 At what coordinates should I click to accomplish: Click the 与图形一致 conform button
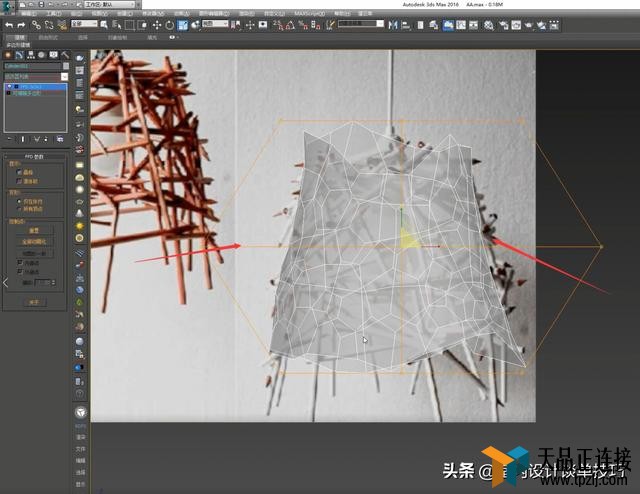tap(34, 253)
